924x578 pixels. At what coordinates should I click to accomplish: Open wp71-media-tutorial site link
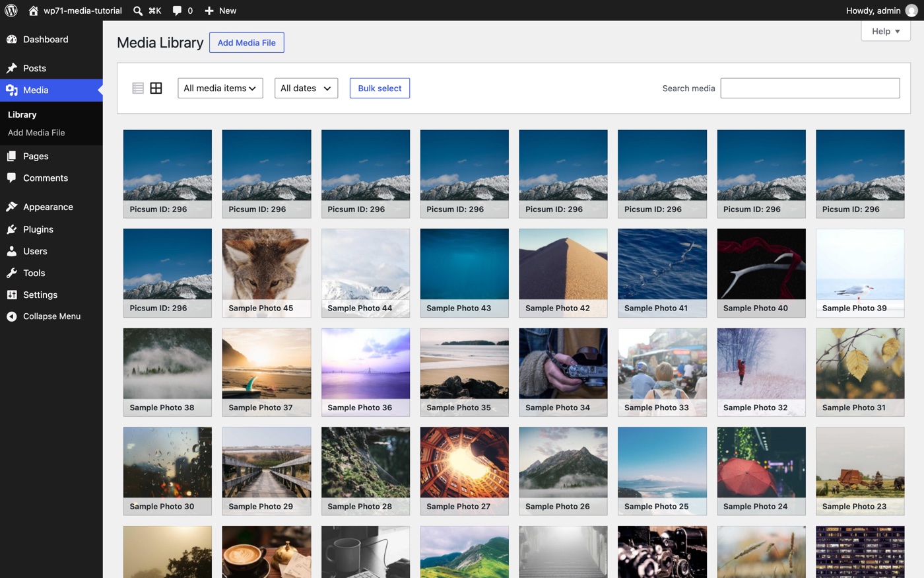pyautogui.click(x=83, y=11)
